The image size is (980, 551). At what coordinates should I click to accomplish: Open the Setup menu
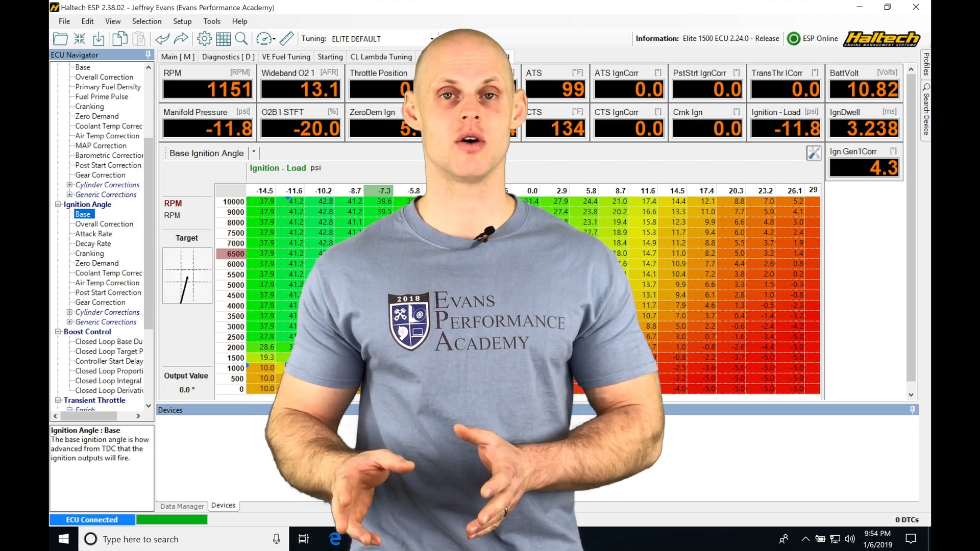click(x=182, y=21)
